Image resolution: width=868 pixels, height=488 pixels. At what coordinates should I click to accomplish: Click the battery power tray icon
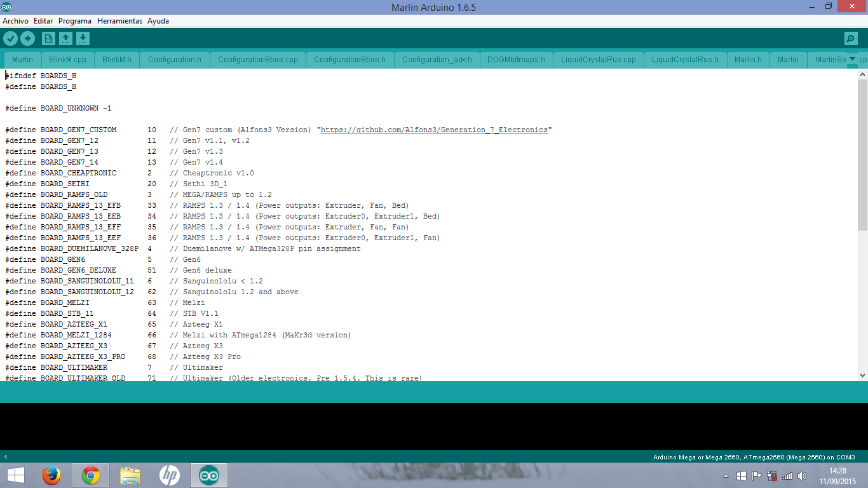pyautogui.click(x=772, y=475)
